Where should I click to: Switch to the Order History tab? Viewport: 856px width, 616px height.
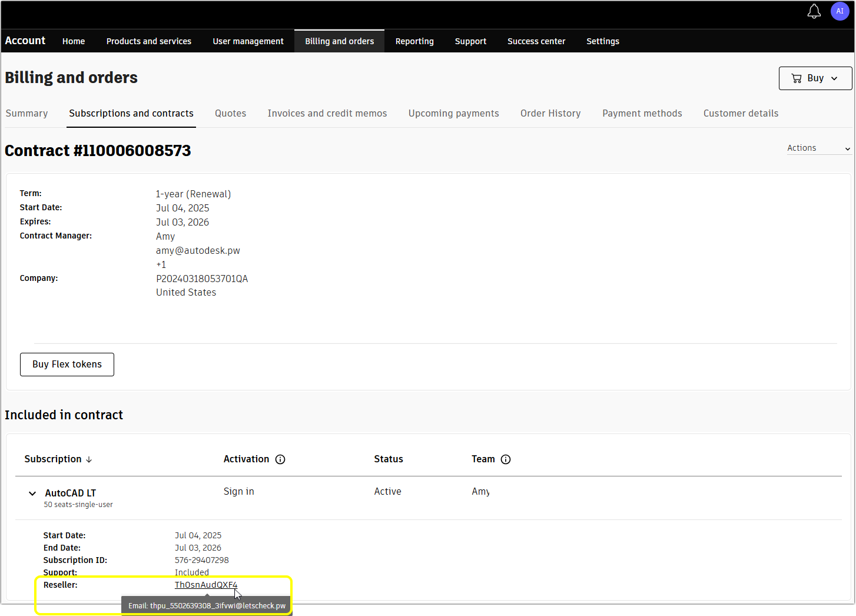coord(550,113)
